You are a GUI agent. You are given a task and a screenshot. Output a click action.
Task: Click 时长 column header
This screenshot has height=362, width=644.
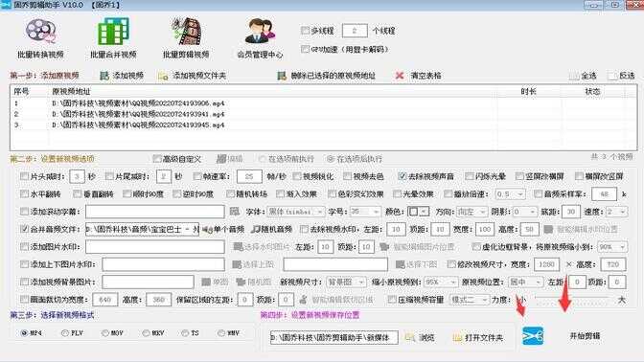(528, 92)
